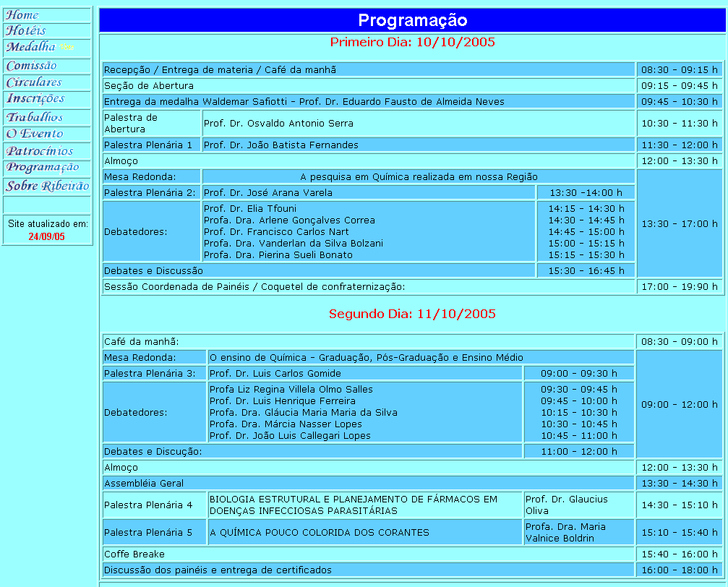Select the Sessão Coordenada de Painéis row

coord(369,286)
